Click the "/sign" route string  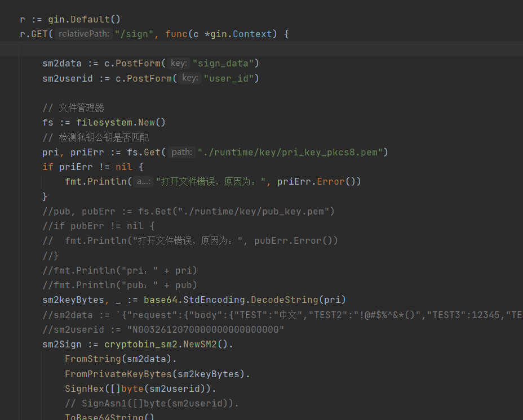click(134, 34)
